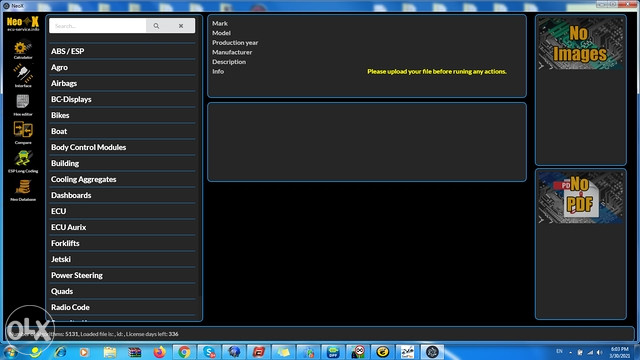
Task: Open the Interface tool icon
Action: click(x=23, y=76)
